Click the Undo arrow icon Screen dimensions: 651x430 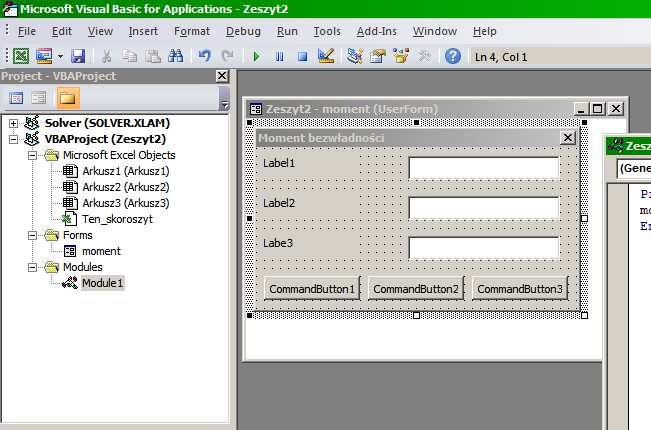[x=204, y=56]
